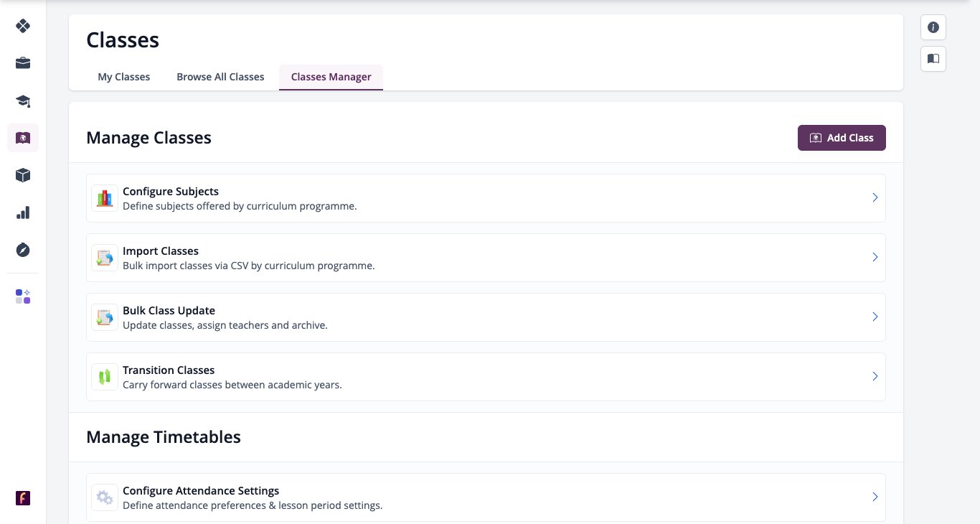Image resolution: width=980 pixels, height=524 pixels.
Task: Click the Add Class button
Action: pos(842,138)
